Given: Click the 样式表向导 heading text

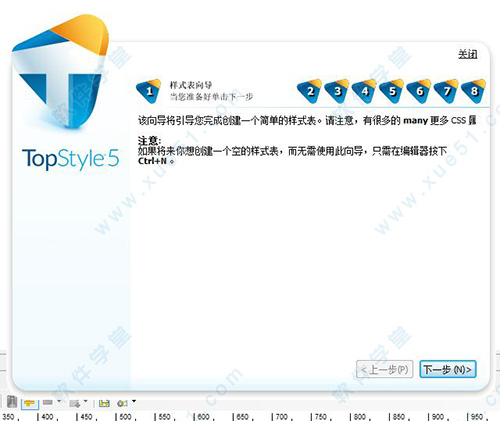Looking at the screenshot, I should 191,85.
